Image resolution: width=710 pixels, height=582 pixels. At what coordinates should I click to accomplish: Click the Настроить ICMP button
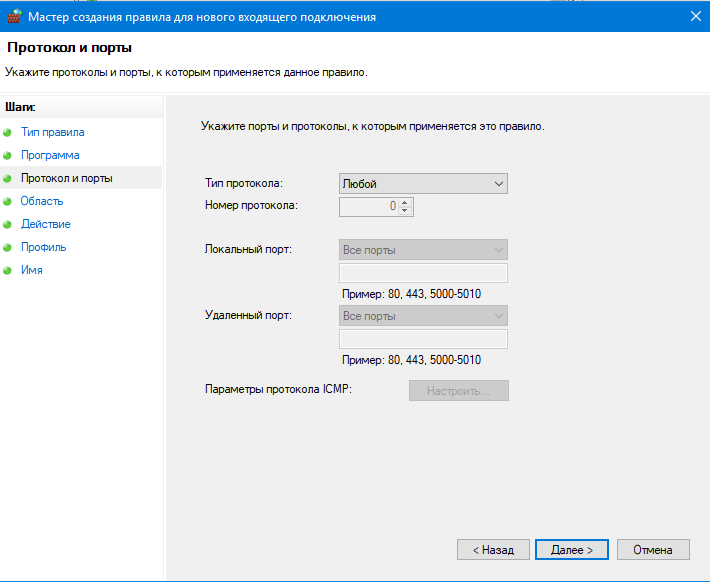click(458, 390)
